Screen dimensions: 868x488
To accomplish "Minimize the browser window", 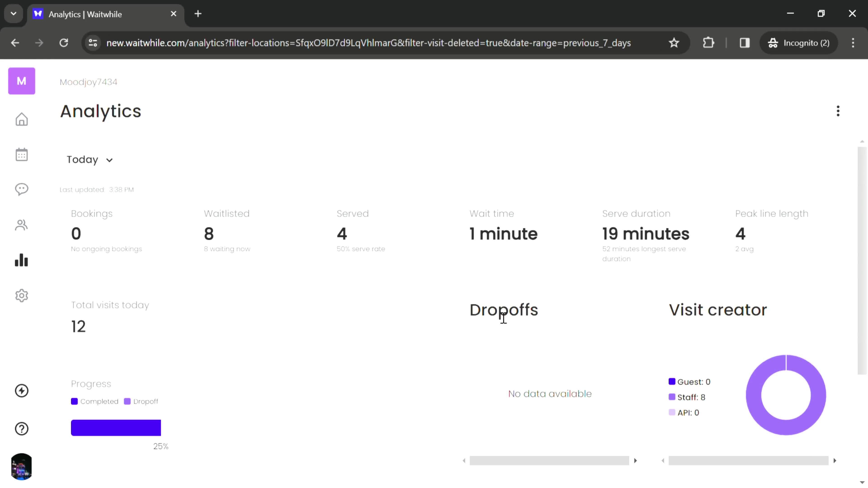I will coord(790,14).
